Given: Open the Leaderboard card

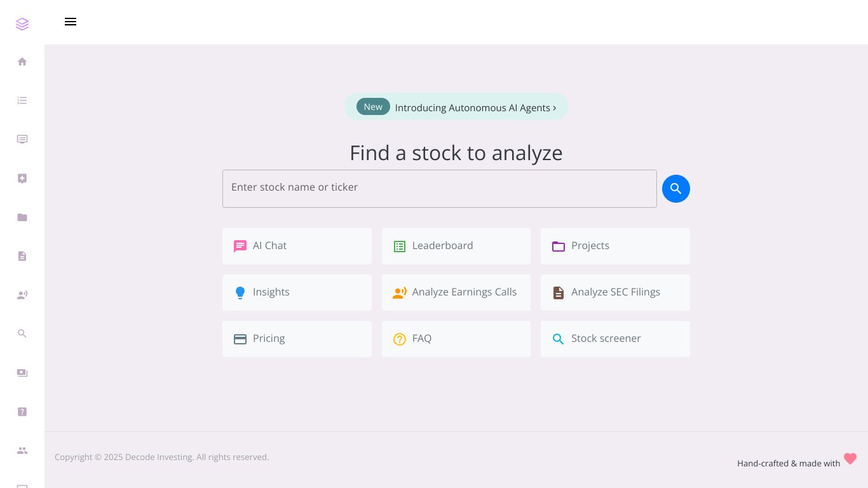Looking at the screenshot, I should [456, 246].
